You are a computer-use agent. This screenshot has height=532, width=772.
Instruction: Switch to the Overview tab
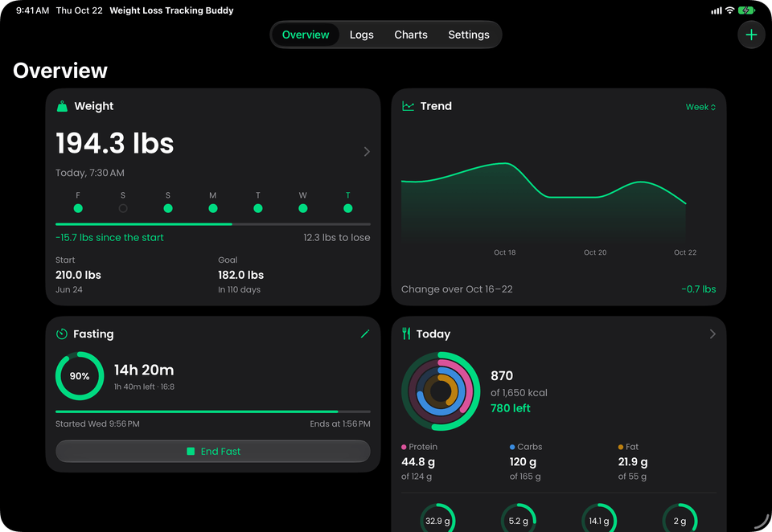306,35
